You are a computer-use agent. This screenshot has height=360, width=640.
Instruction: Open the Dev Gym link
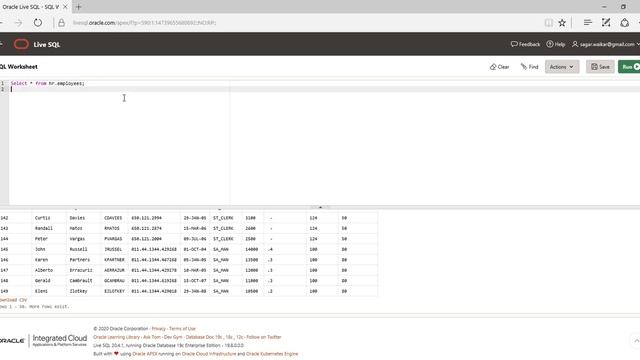(173, 337)
